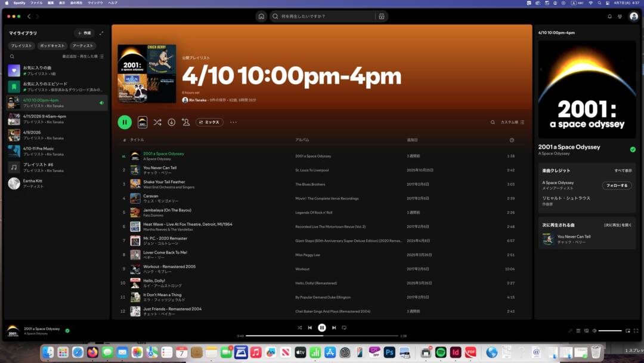This screenshot has width=644, height=363.
Task: Click the Home icon in top bar
Action: pyautogui.click(x=261, y=16)
